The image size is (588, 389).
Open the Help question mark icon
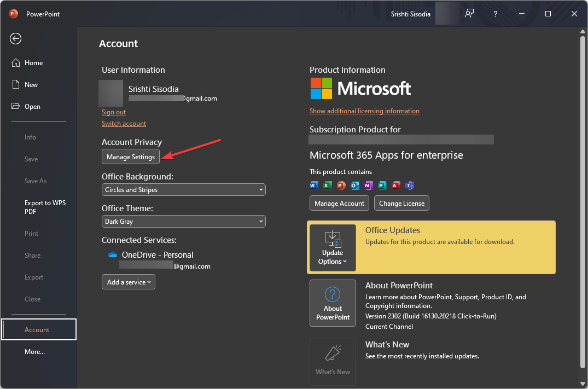pos(496,14)
